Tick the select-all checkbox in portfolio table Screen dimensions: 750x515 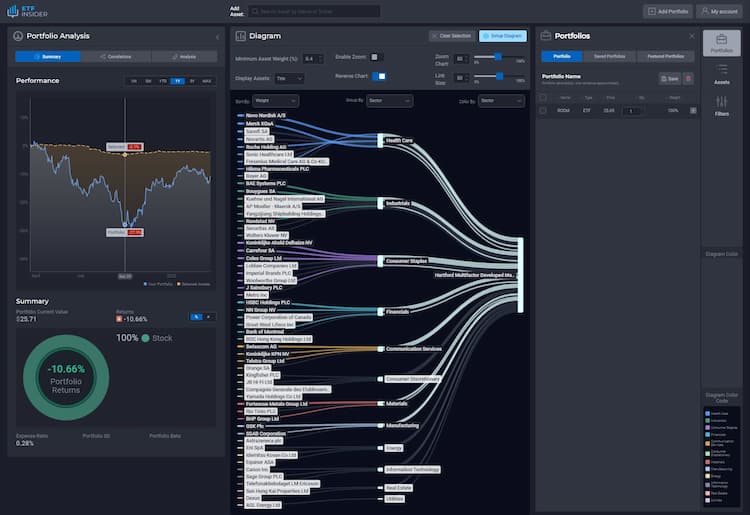tap(542, 98)
